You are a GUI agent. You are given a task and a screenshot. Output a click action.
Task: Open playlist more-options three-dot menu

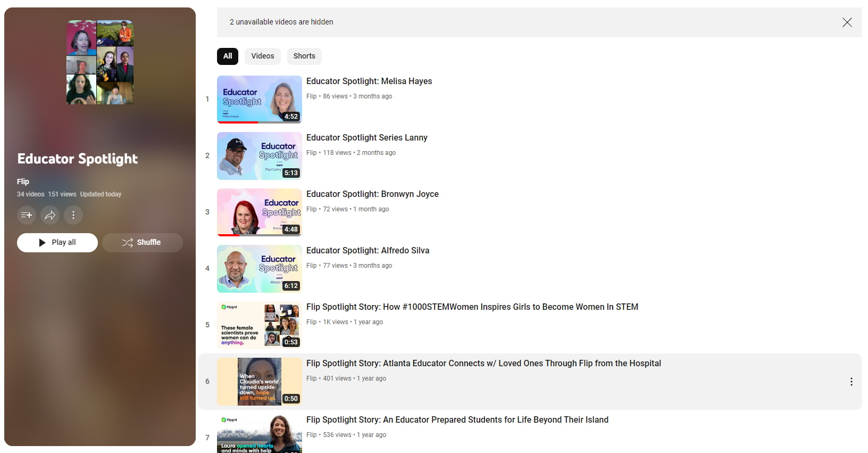point(73,215)
